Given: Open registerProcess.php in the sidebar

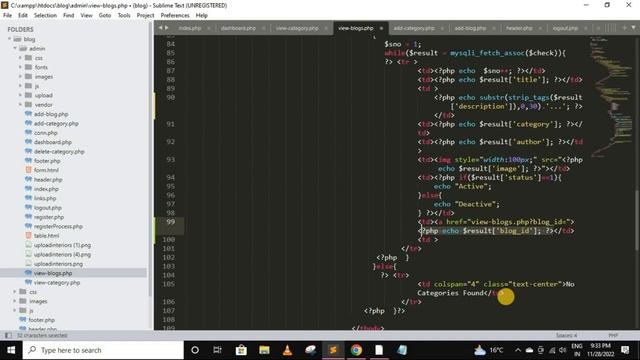Looking at the screenshot, I should click(x=58, y=226).
